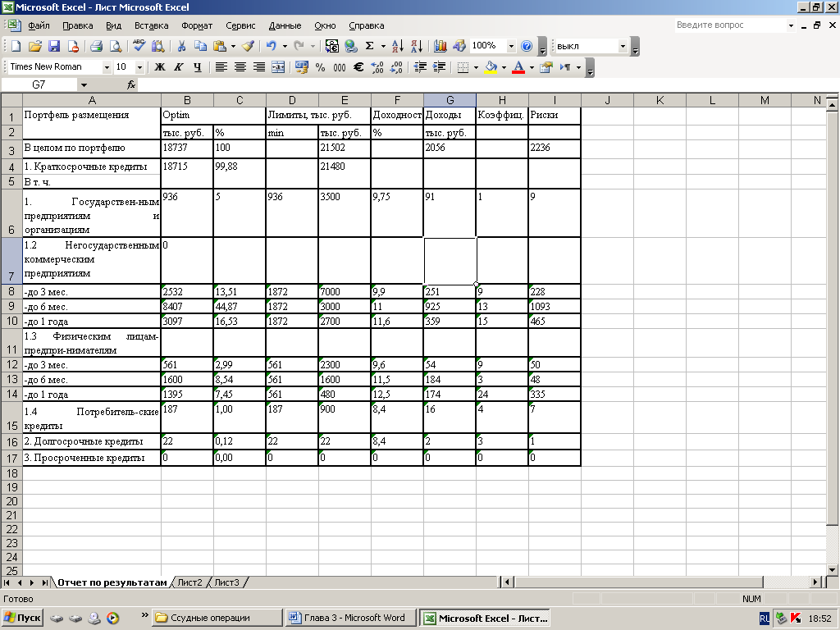Click the vertical scrollbar down arrow
The width and height of the screenshot is (840, 630).
tap(832, 570)
